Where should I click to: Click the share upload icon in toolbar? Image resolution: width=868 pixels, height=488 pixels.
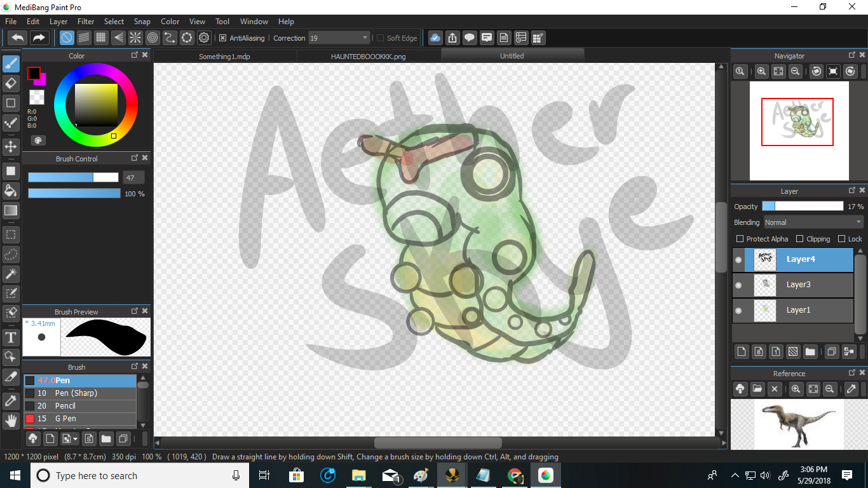click(452, 38)
